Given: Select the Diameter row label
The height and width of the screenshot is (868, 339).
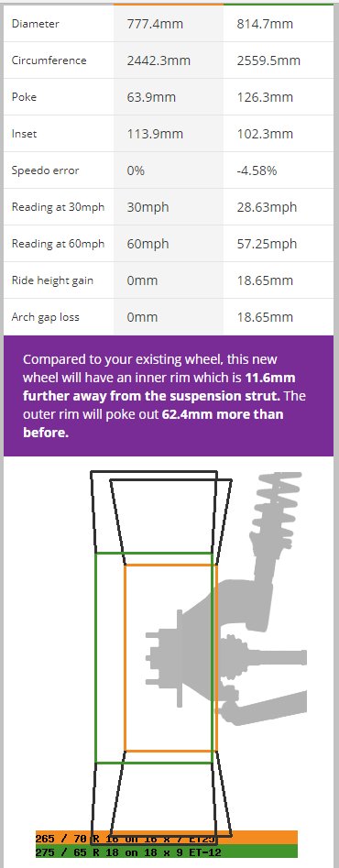Looking at the screenshot, I should click(x=35, y=24).
